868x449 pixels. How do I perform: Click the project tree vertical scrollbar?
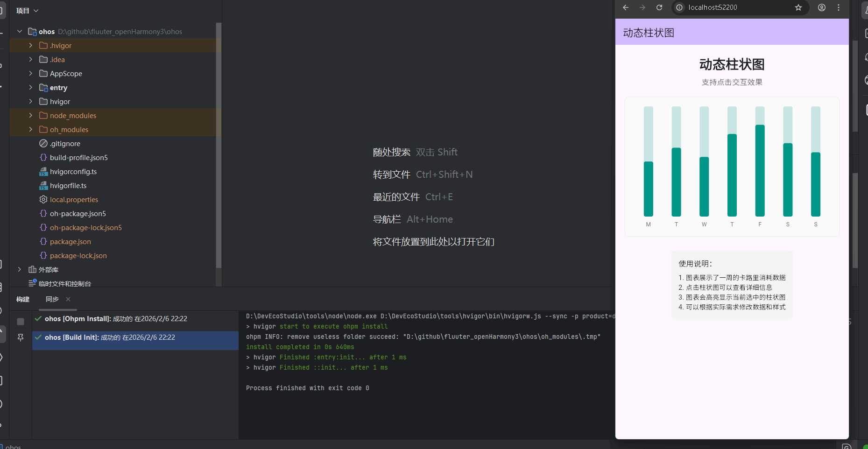[219, 145]
